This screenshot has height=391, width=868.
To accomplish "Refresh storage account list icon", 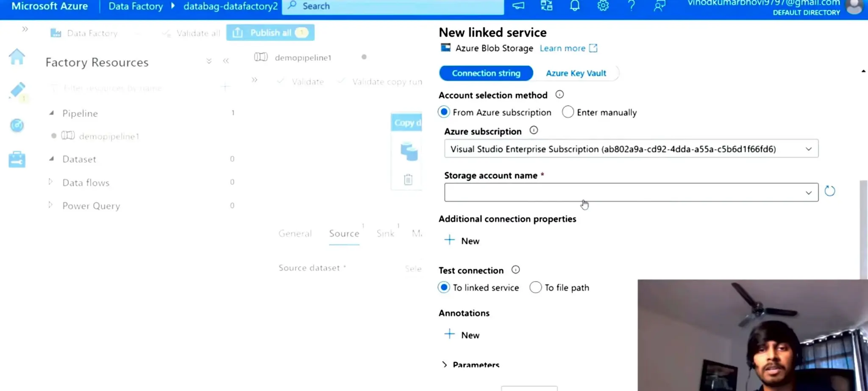I will (830, 191).
